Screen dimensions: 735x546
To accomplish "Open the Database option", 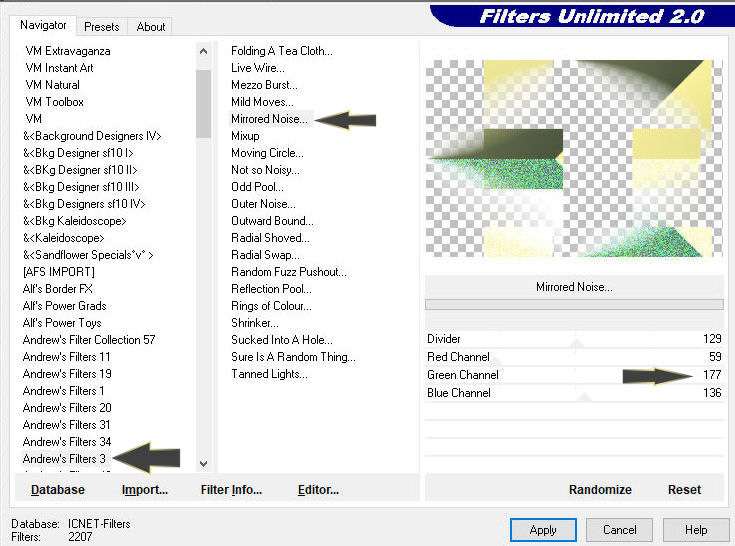I will click(x=58, y=490).
